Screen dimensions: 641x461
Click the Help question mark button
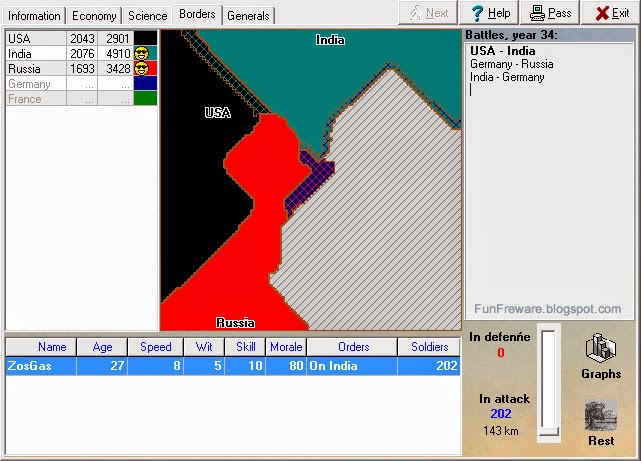click(x=489, y=13)
